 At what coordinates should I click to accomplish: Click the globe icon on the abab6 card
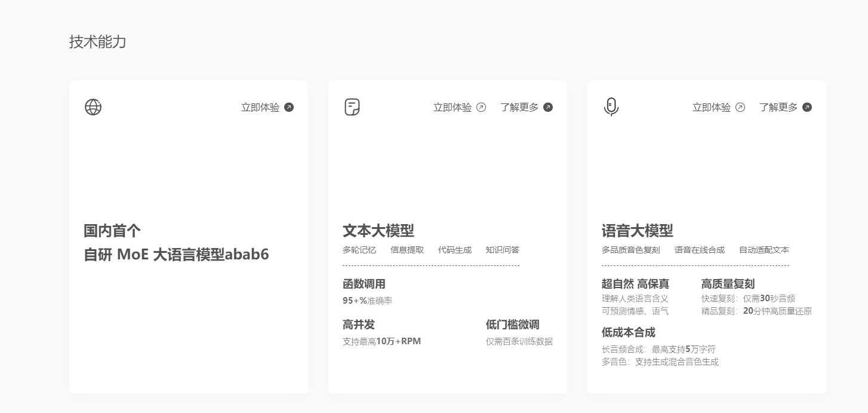click(x=93, y=107)
